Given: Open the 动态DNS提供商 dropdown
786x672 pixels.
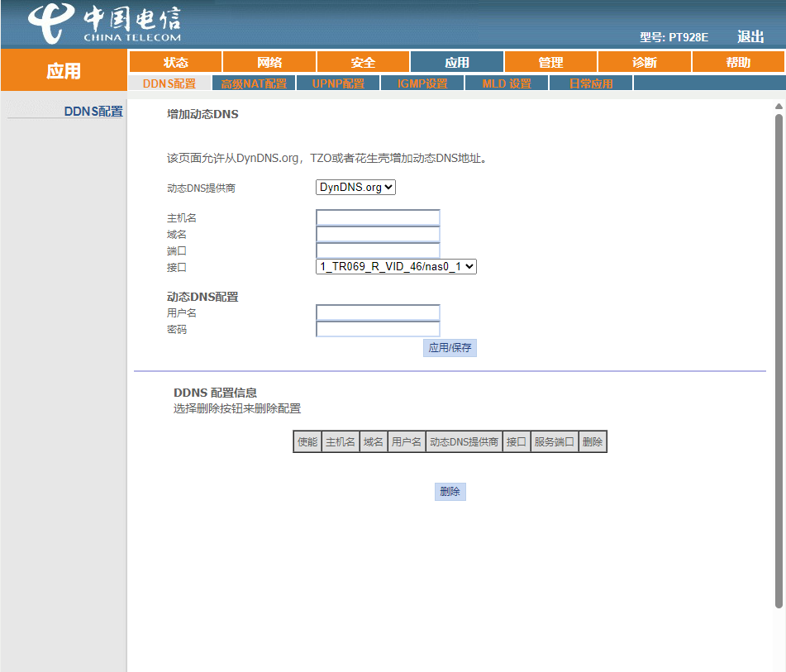Looking at the screenshot, I should coord(355,187).
